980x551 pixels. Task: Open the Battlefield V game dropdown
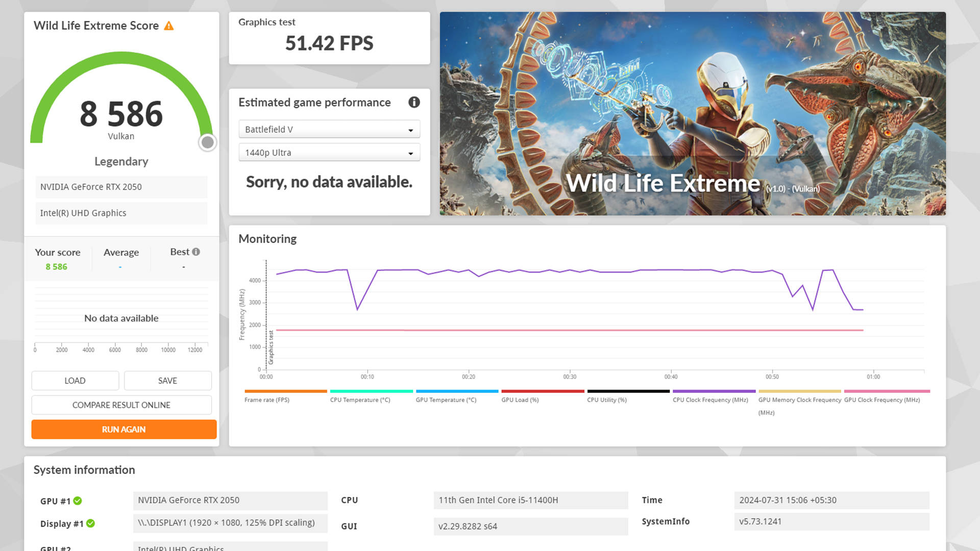(329, 130)
